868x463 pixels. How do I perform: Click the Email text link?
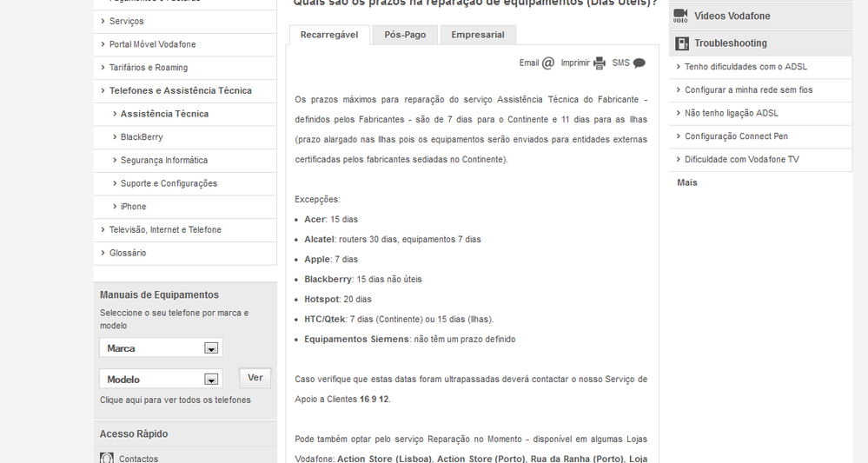point(528,63)
